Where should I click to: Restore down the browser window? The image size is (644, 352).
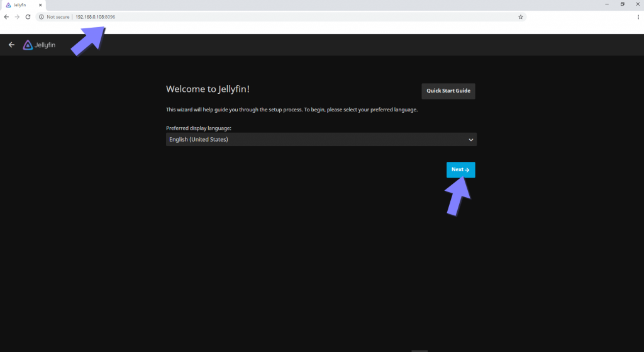click(x=622, y=4)
